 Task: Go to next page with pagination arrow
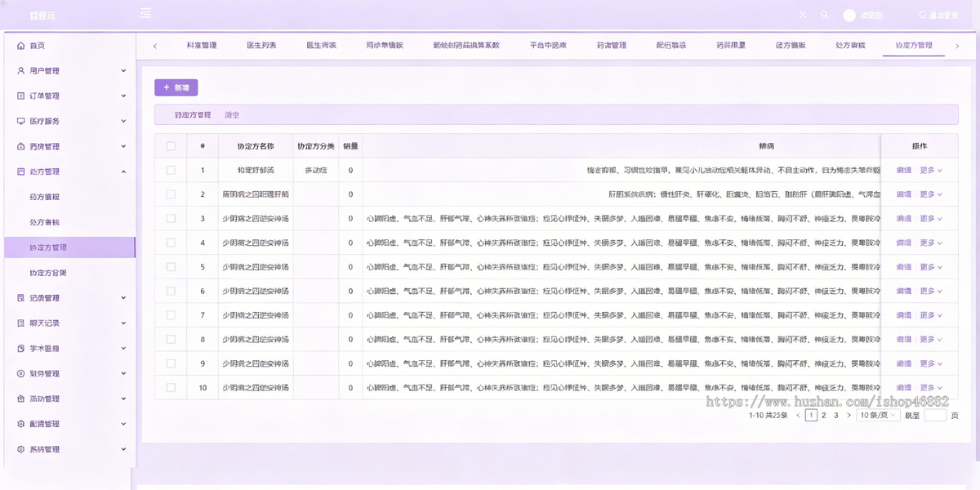coord(849,416)
